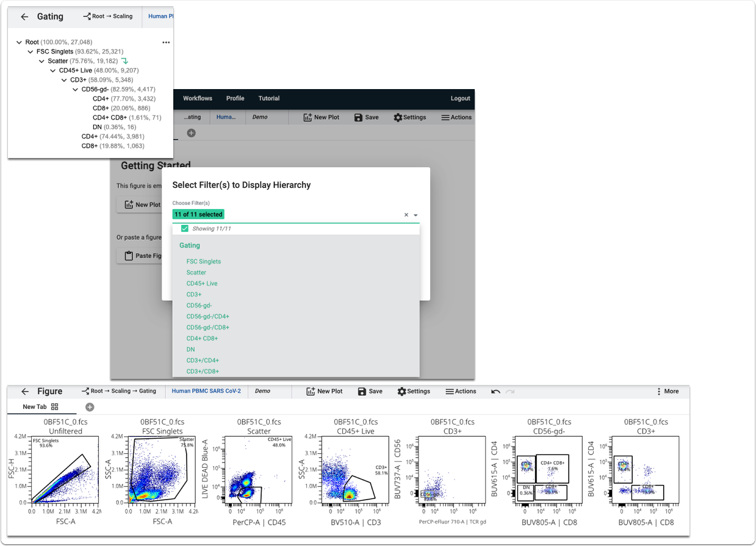The height and width of the screenshot is (546, 756).
Task: Open the Profile menu
Action: coord(235,98)
